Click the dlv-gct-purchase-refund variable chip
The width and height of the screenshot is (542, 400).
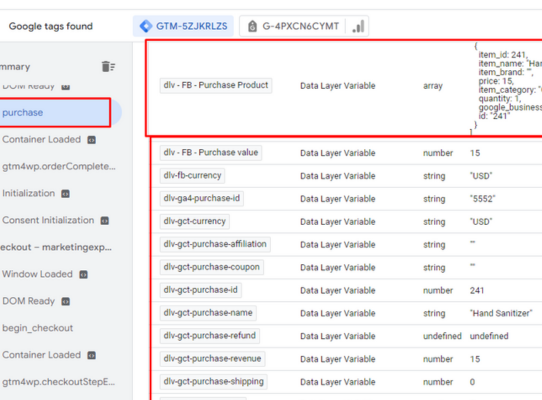click(x=209, y=336)
